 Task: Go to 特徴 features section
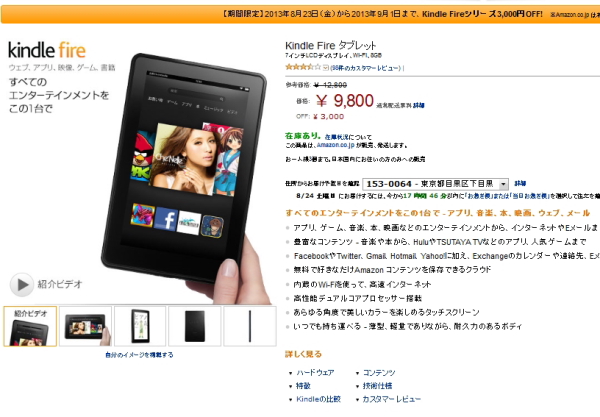(x=303, y=386)
